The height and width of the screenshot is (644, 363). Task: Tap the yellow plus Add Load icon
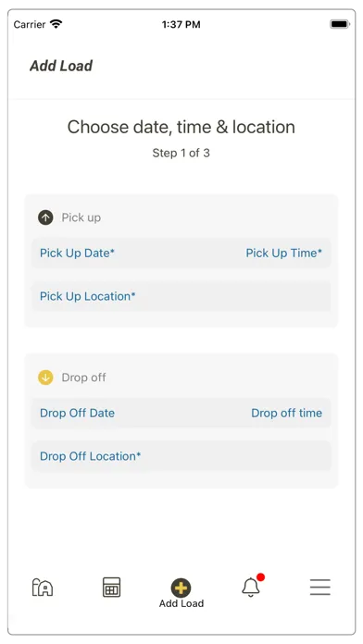[x=181, y=588]
